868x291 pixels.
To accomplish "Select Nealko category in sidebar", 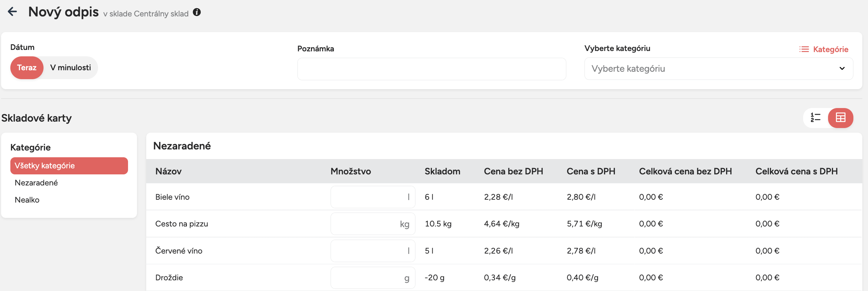I will (x=27, y=200).
